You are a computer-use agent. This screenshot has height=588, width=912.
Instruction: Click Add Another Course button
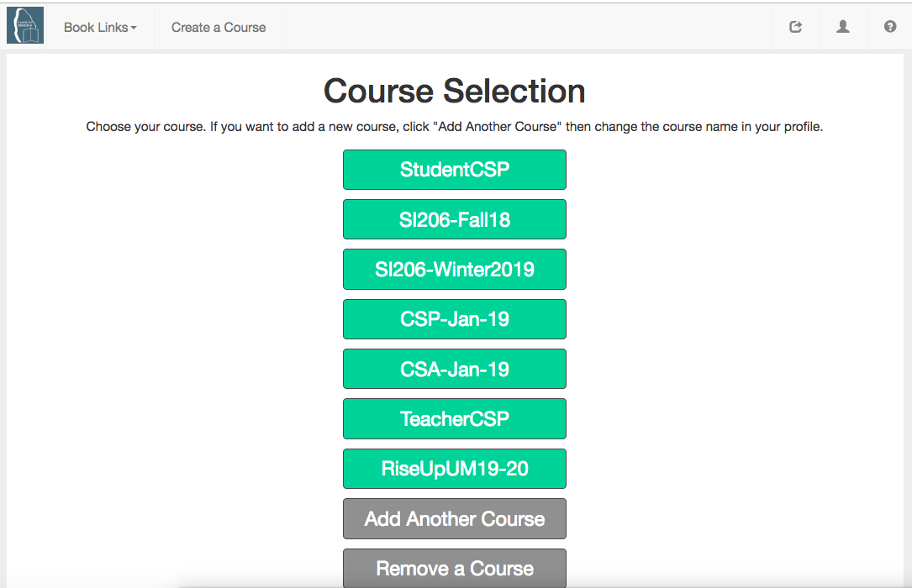pyautogui.click(x=454, y=519)
